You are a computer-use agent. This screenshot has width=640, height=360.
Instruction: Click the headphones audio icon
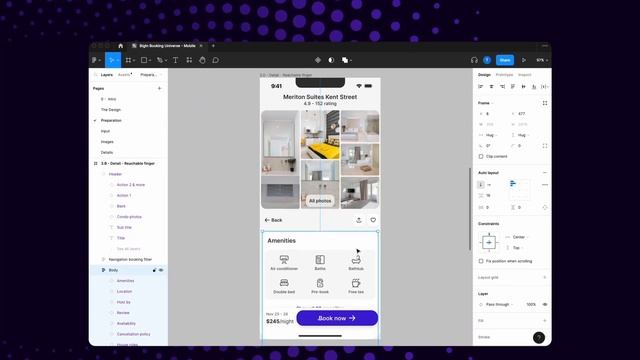coord(474,60)
